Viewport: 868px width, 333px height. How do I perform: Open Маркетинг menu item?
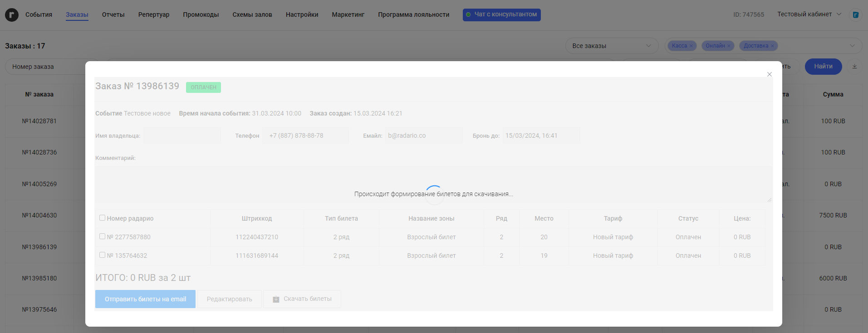click(348, 14)
